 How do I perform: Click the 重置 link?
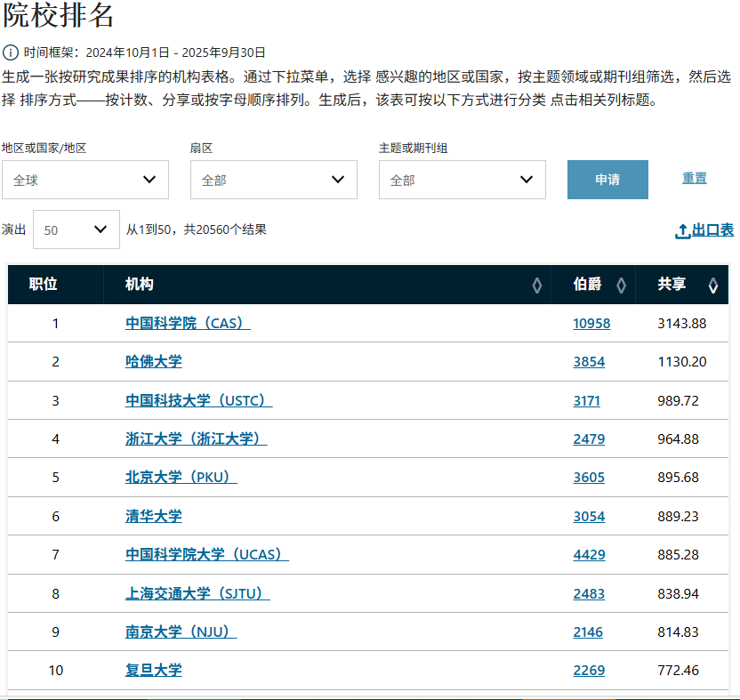tap(695, 178)
